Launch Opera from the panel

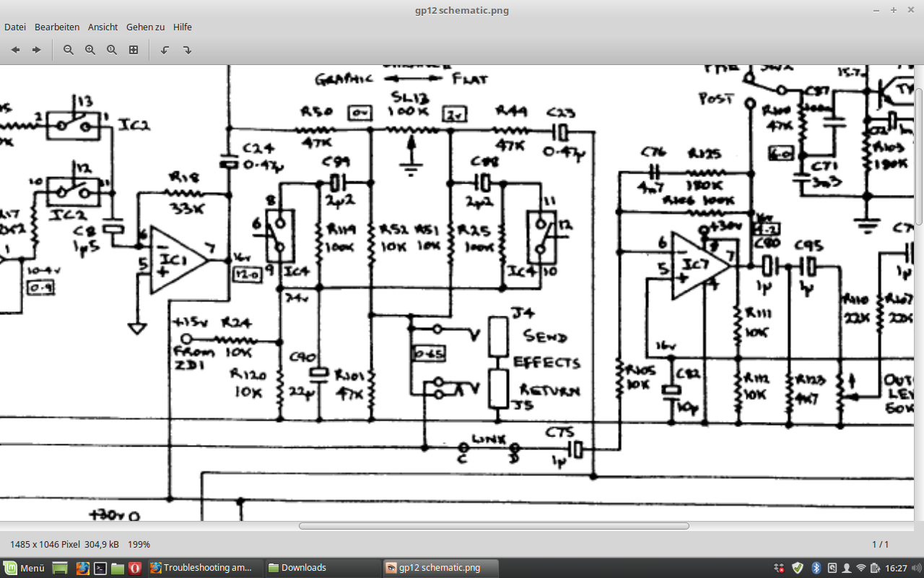(x=135, y=568)
